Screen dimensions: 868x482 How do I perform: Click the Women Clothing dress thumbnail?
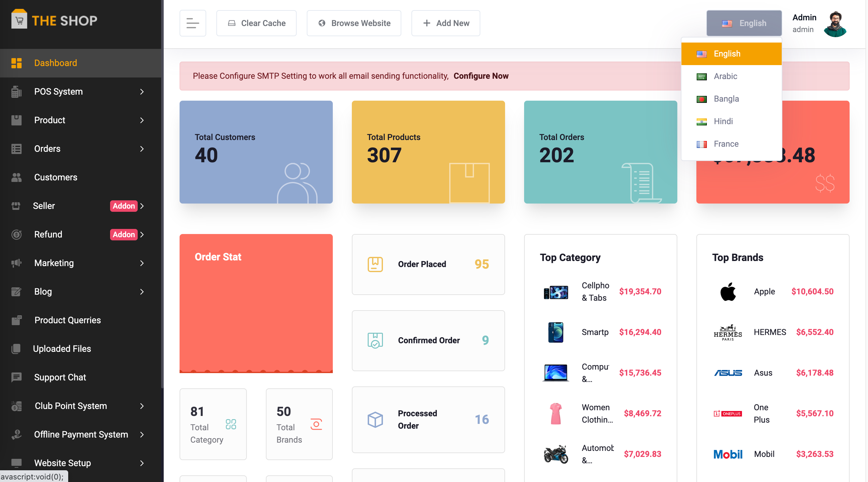[556, 413]
